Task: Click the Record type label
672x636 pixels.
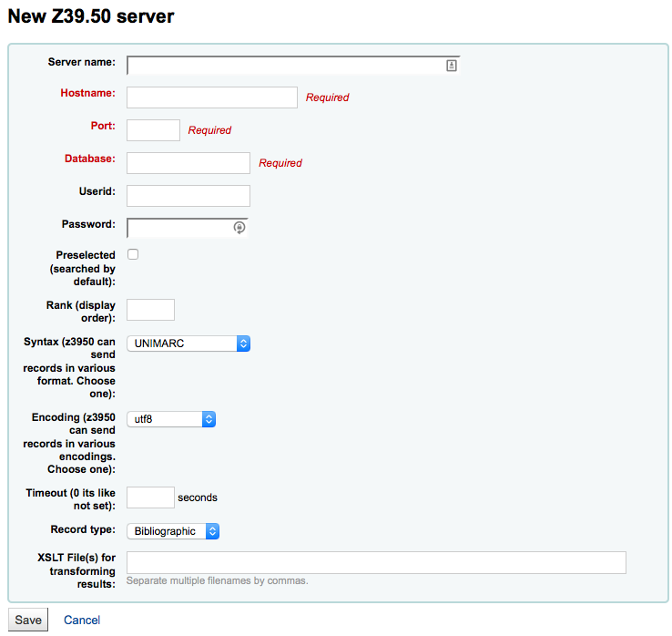Action: click(x=83, y=529)
